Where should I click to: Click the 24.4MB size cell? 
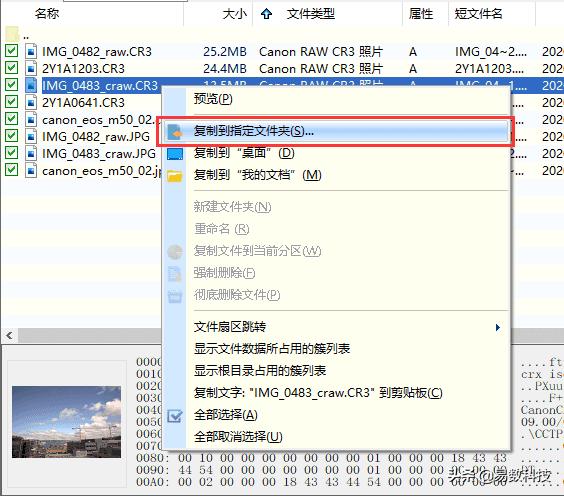pos(225,69)
